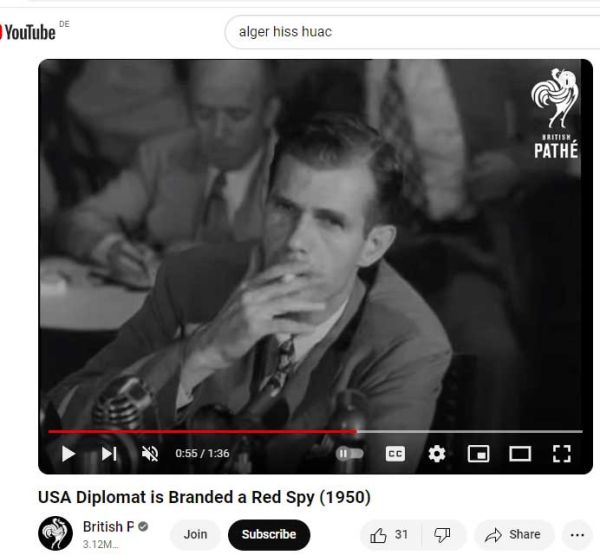
Task: Skip to the next video
Action: [109, 454]
